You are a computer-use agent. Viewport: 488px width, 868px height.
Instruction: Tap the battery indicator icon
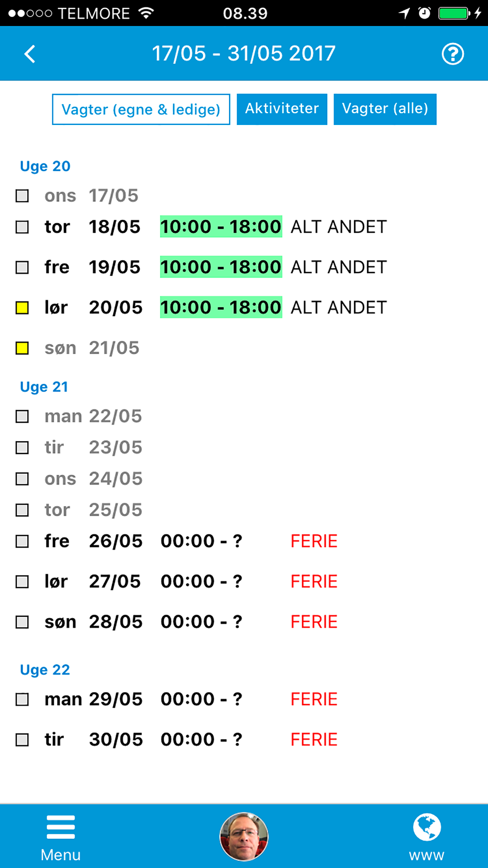(454, 13)
